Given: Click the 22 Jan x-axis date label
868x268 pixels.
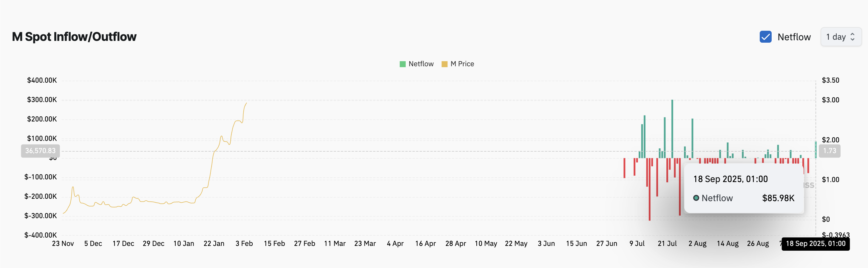Looking at the screenshot, I should tap(214, 244).
